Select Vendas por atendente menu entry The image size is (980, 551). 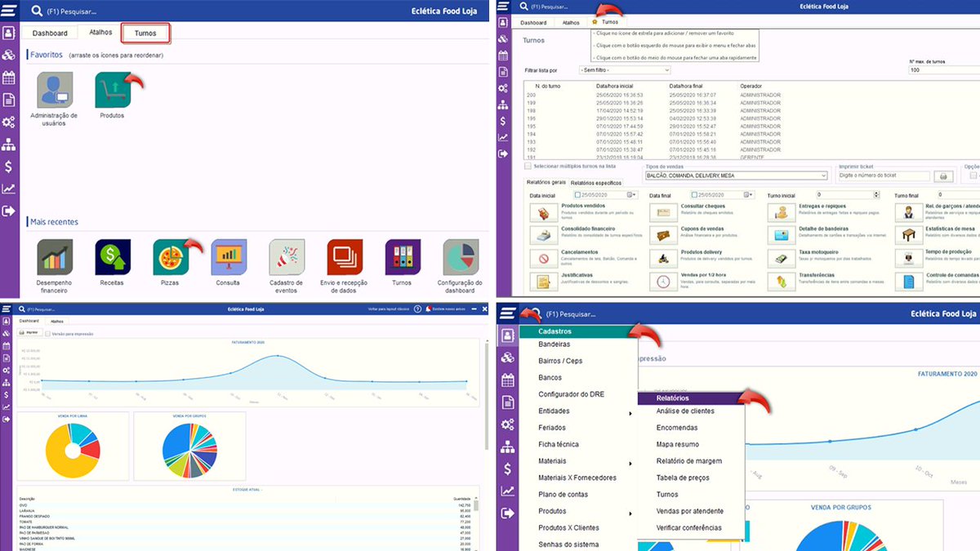click(x=690, y=511)
